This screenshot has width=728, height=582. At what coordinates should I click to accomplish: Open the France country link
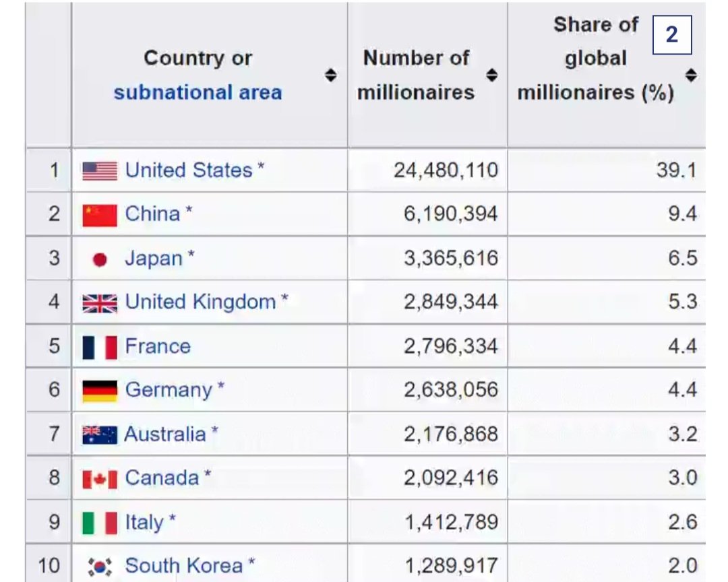(x=158, y=347)
